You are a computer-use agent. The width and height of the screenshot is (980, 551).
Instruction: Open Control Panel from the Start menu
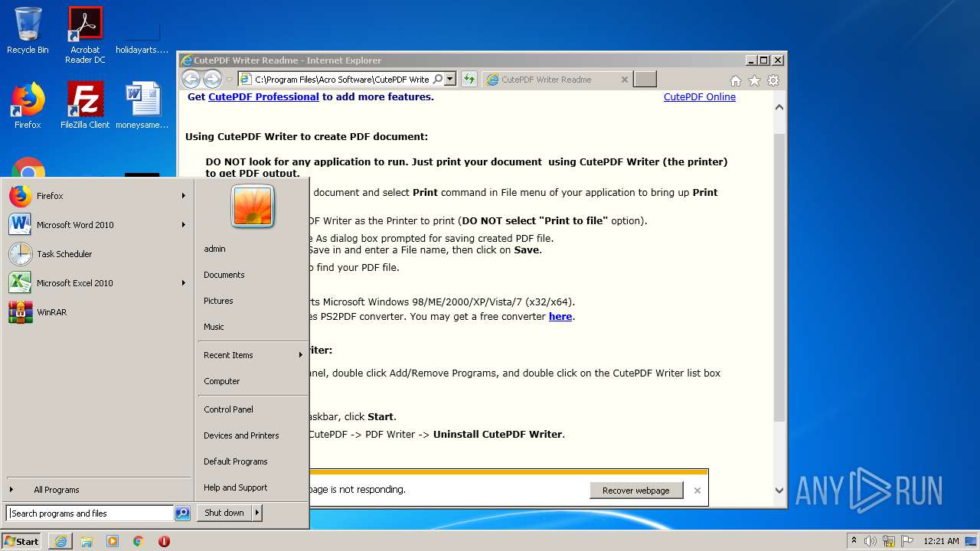pyautogui.click(x=252, y=409)
